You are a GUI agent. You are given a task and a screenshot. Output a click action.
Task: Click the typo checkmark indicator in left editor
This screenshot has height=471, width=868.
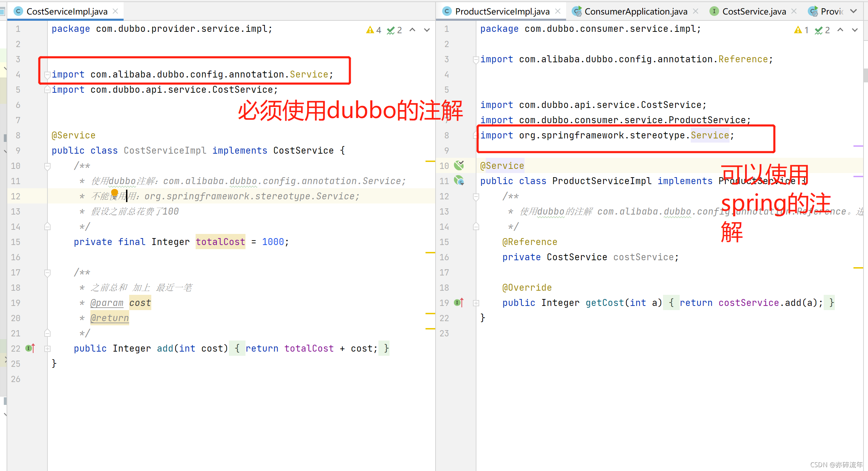point(391,30)
